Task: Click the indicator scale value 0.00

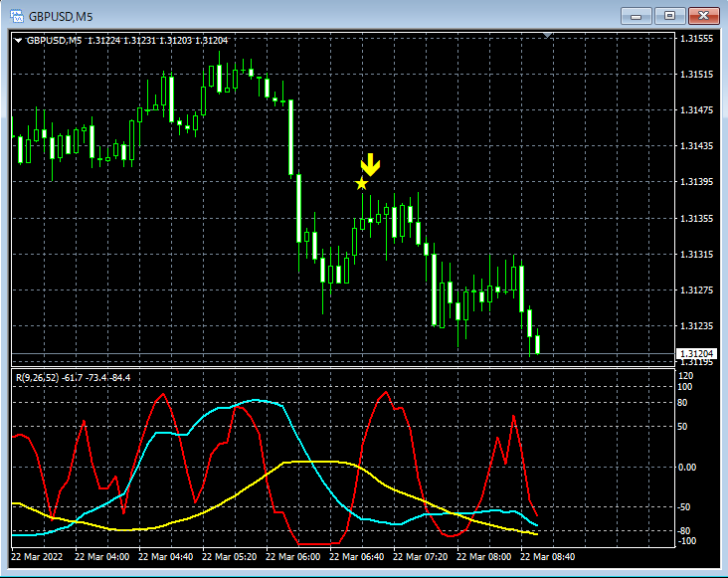Action: click(687, 467)
